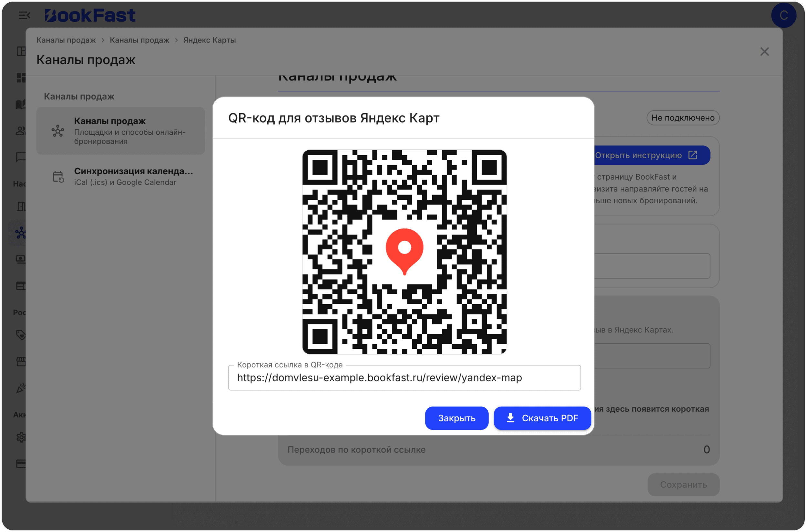Click the red Yandex Maps pin in the QR code
This screenshot has width=807, height=532.
coord(404,251)
